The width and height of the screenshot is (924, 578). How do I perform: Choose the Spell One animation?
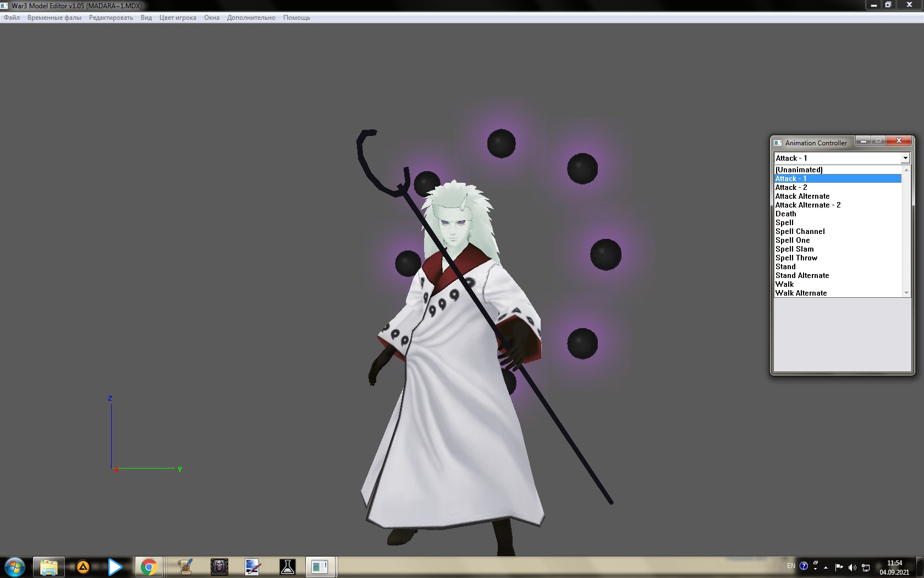tap(838, 240)
